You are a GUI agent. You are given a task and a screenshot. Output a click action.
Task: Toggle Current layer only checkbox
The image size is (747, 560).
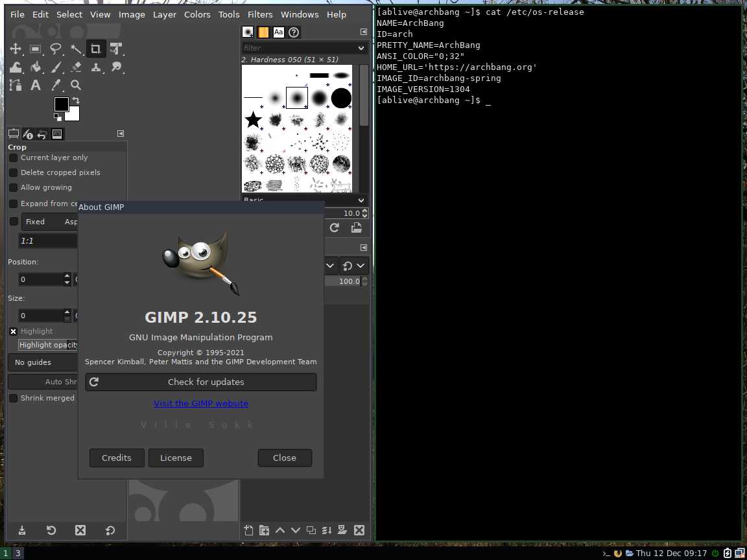pos(14,157)
